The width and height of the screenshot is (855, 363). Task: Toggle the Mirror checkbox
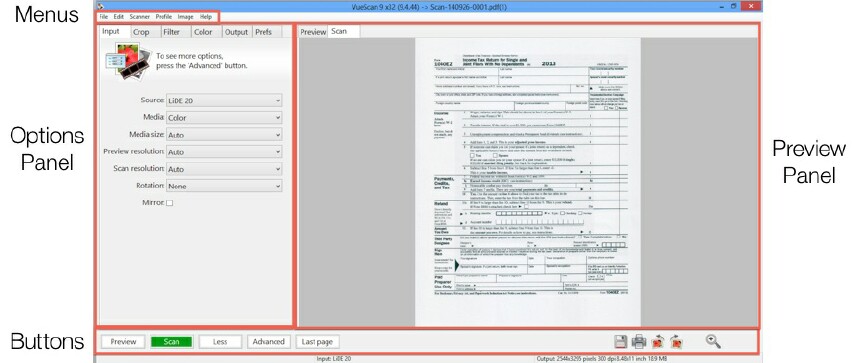(x=170, y=203)
